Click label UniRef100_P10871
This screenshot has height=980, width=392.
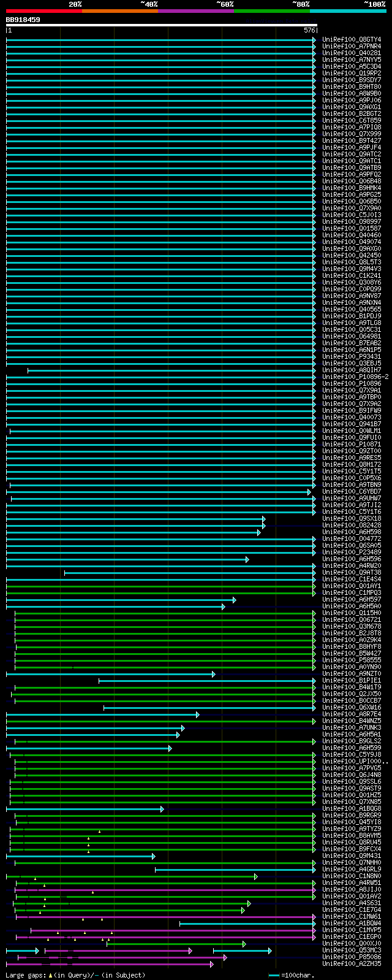352,445
